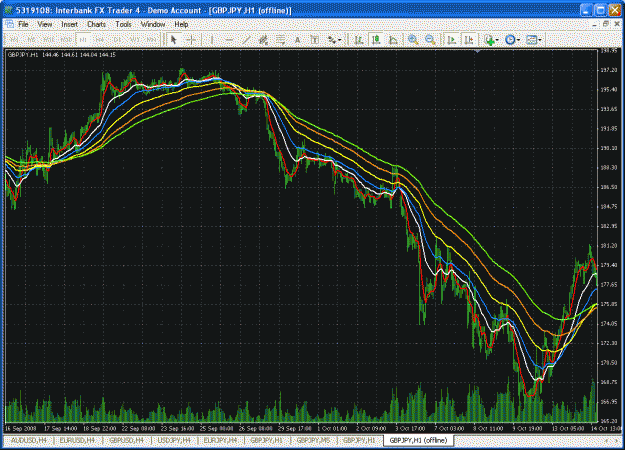The height and width of the screenshot is (450, 625).
Task: Select the cursor arrow tool
Action: click(x=173, y=40)
